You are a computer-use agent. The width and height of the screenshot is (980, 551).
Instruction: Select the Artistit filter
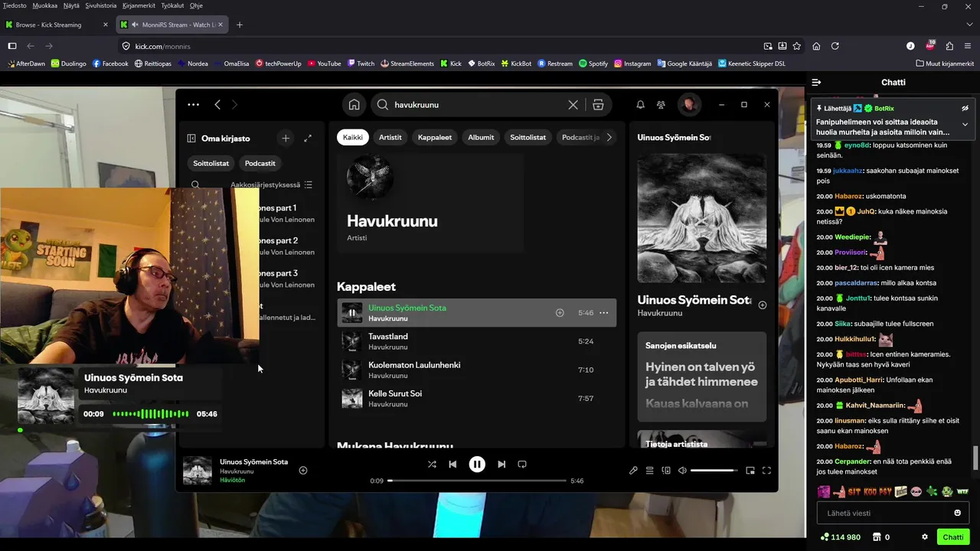(390, 138)
